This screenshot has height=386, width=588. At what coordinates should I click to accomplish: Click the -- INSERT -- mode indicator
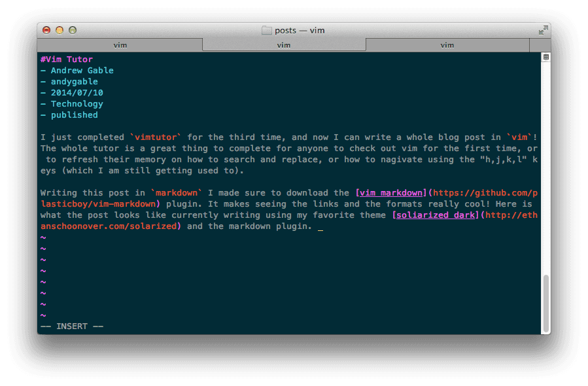[72, 326]
